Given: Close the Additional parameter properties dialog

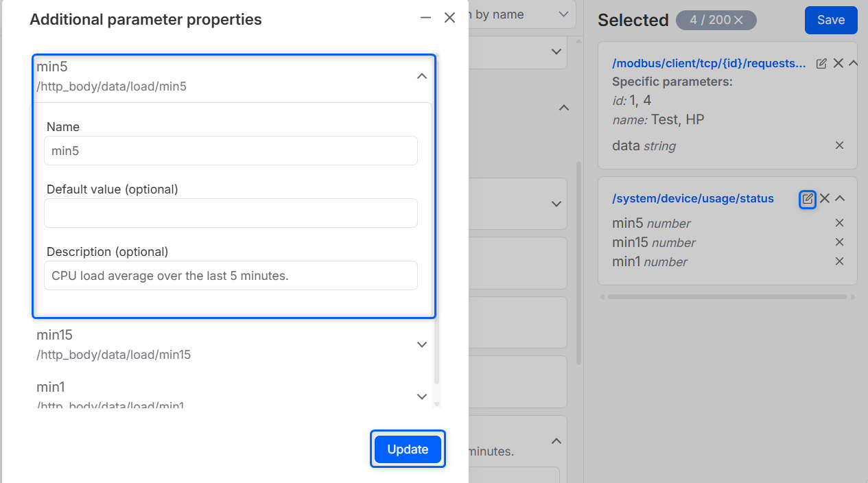Looking at the screenshot, I should coord(449,18).
